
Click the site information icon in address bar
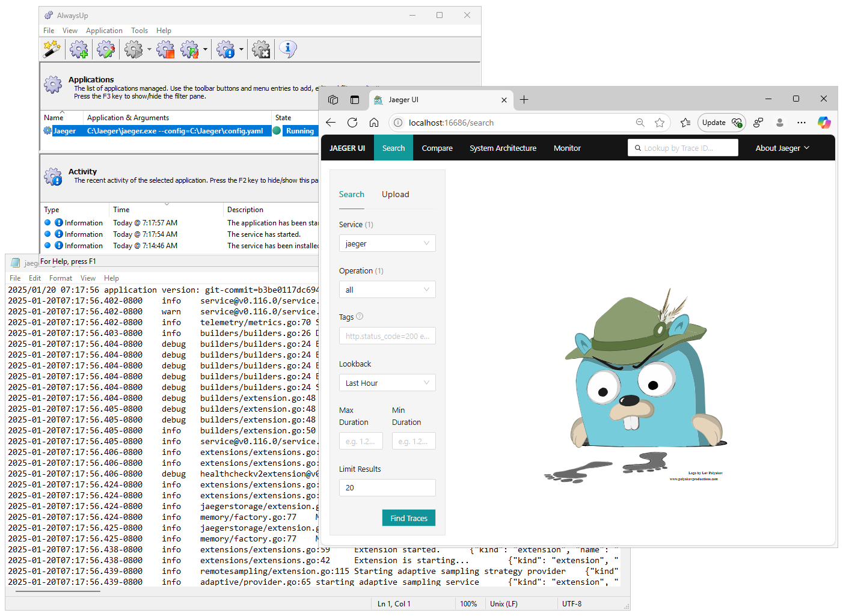pos(397,123)
